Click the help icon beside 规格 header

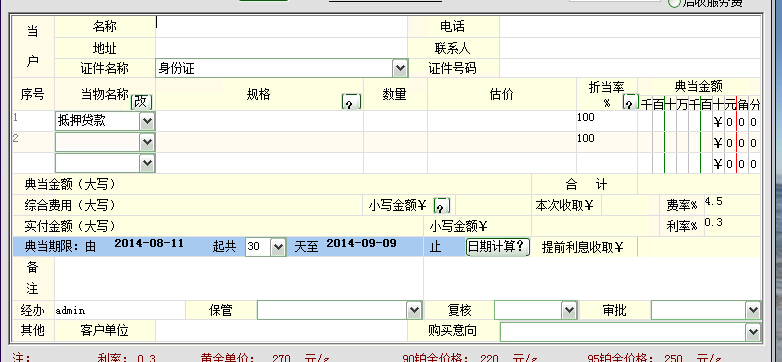[x=351, y=102]
